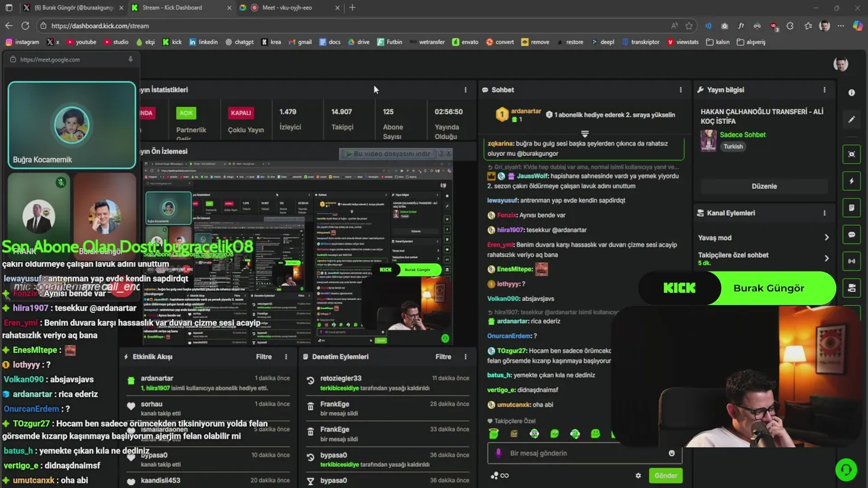Go back using browser back arrow
The height and width of the screenshot is (488, 868).
[x=9, y=26]
